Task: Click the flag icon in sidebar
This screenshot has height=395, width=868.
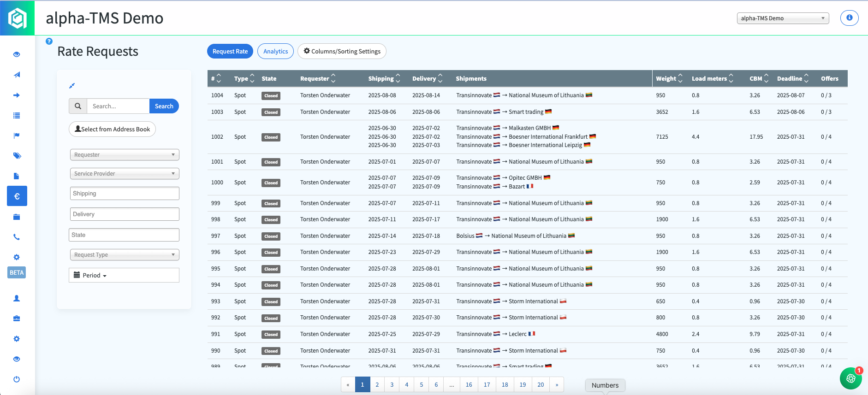Action: pos(17,136)
